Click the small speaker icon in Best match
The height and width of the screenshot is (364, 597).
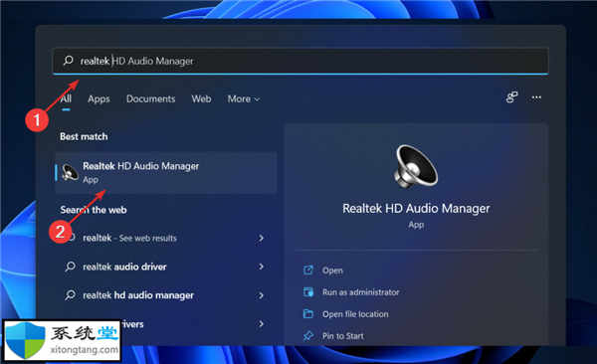(x=70, y=172)
